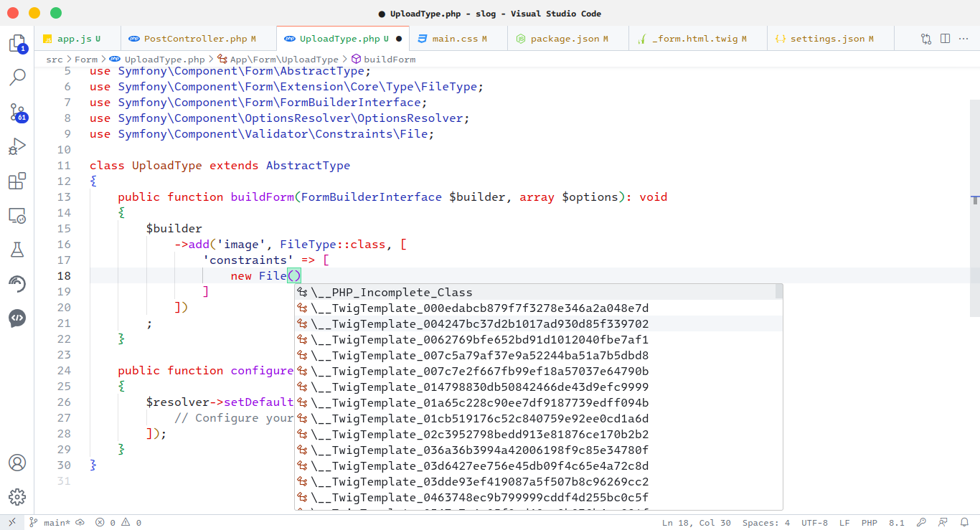Open the Extensions view icon

17,181
